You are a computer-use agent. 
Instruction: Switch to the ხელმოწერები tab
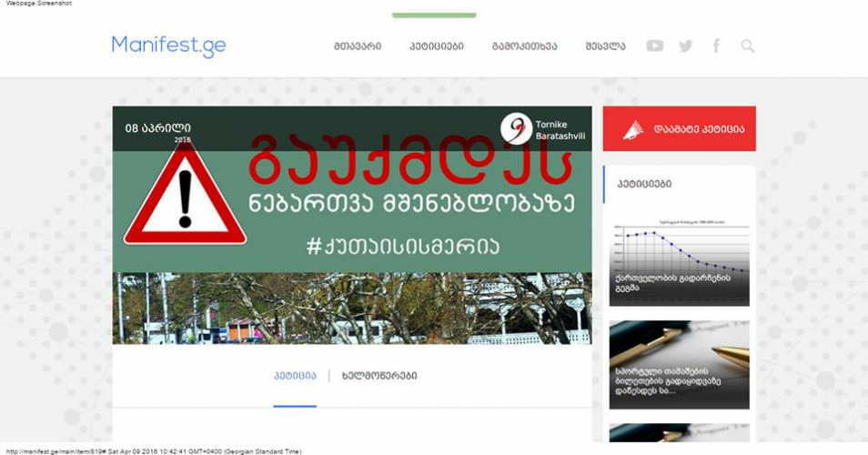[379, 376]
